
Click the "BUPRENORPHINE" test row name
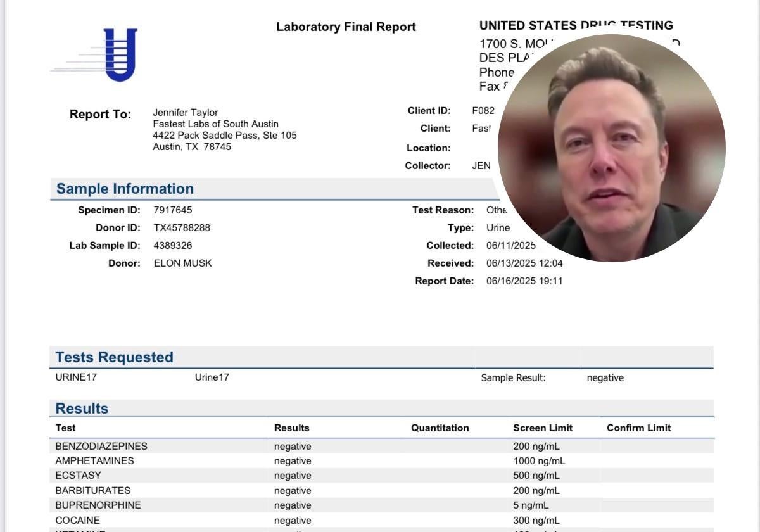[x=98, y=505]
